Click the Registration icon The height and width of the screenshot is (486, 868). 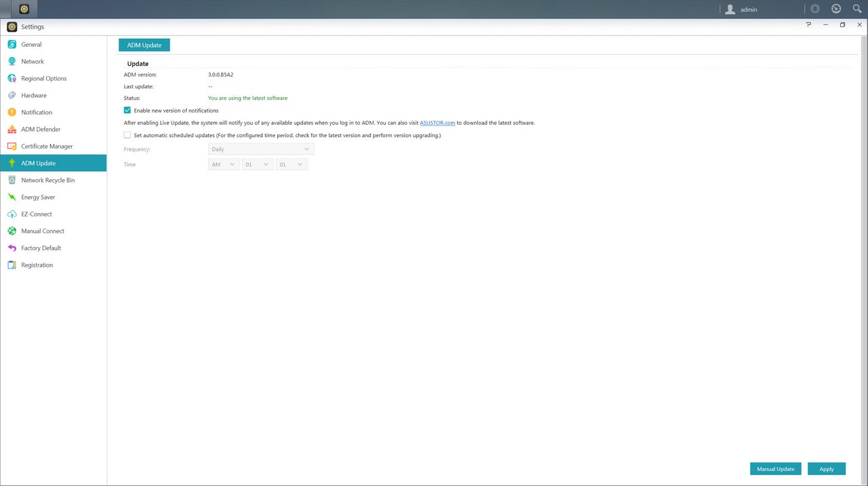tap(12, 265)
